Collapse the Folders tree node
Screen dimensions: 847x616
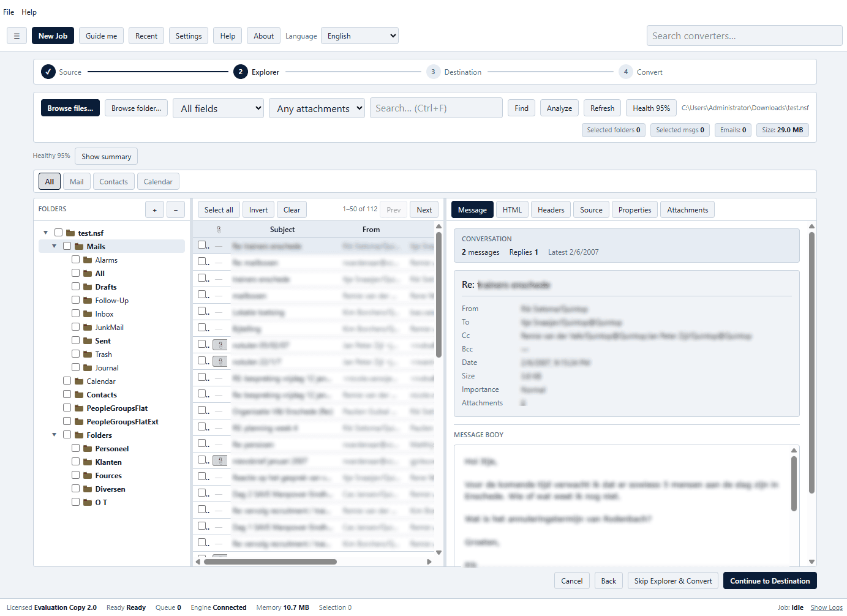(x=55, y=435)
